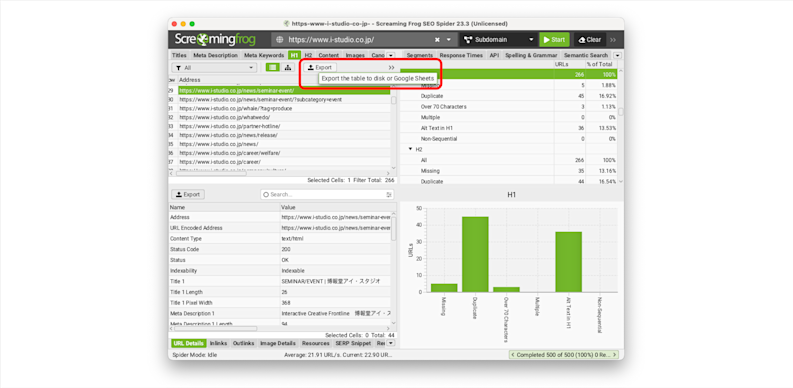This screenshot has width=793, height=388.
Task: Export the upper H1 table
Action: pos(320,67)
